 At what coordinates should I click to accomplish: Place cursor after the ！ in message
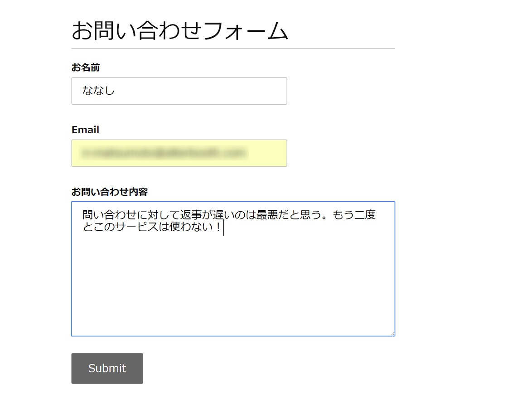click(x=223, y=227)
